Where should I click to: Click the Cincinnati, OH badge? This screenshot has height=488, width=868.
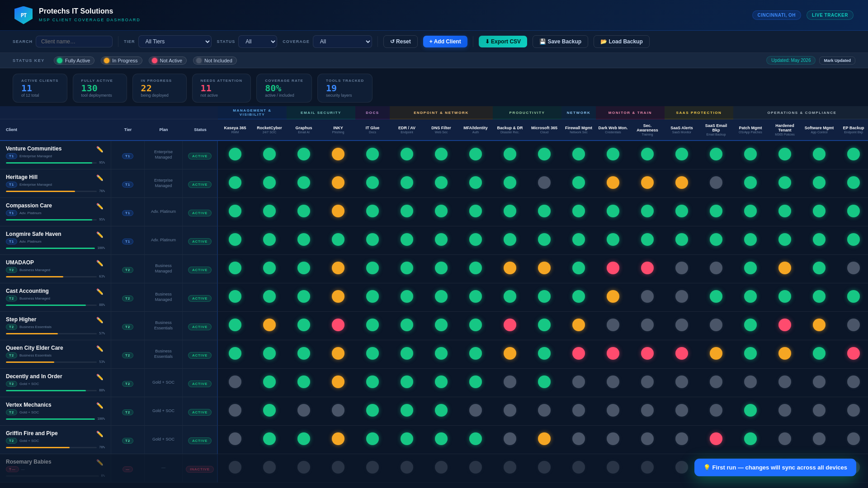pos(777,15)
